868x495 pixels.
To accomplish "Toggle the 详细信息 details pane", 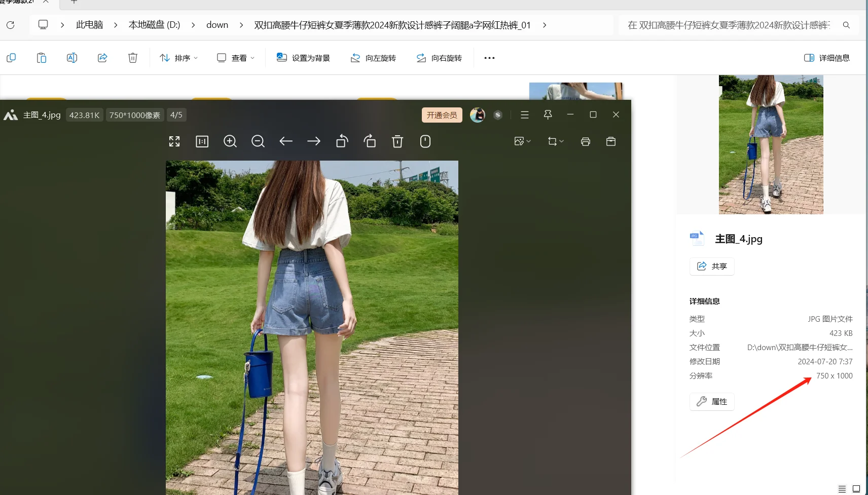I will [827, 57].
